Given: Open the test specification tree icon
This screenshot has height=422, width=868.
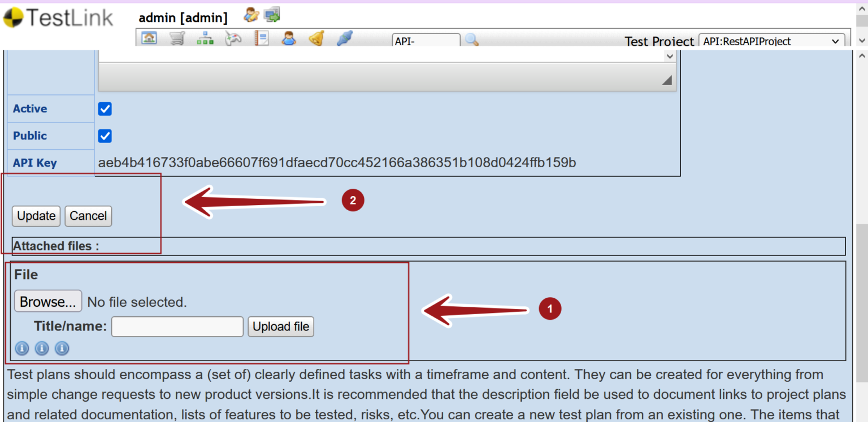Looking at the screenshot, I should click(x=205, y=38).
